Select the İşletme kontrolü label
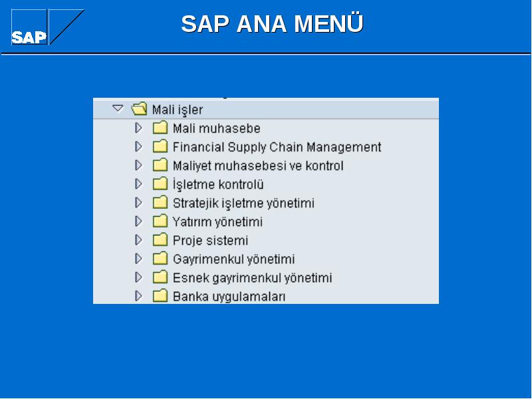532x399 pixels. (x=218, y=185)
